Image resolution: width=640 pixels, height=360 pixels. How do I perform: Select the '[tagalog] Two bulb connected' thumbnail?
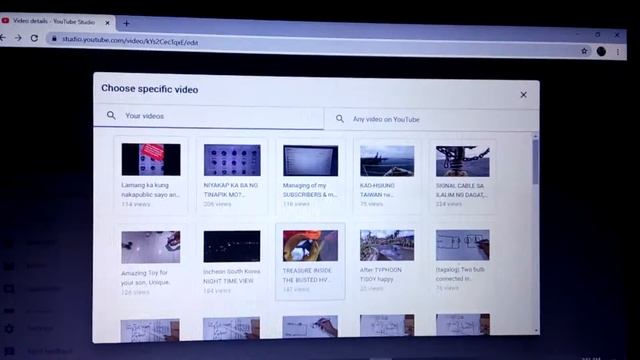[x=462, y=245]
